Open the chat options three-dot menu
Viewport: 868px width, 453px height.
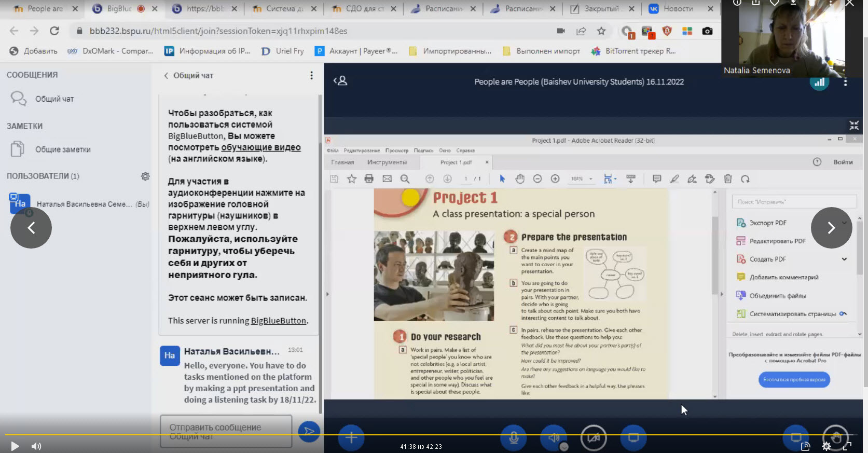(x=311, y=76)
